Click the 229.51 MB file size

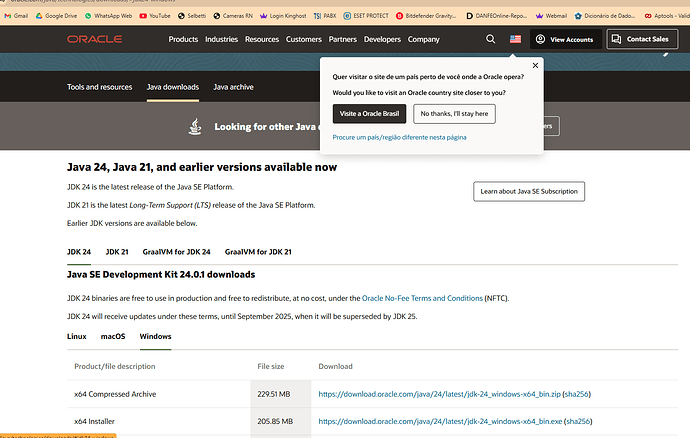[x=274, y=394]
